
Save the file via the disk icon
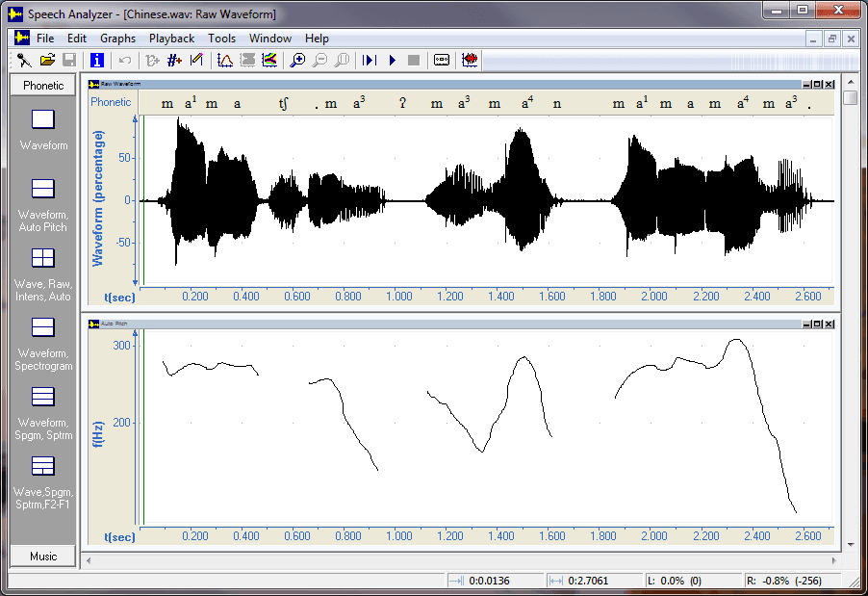(67, 60)
